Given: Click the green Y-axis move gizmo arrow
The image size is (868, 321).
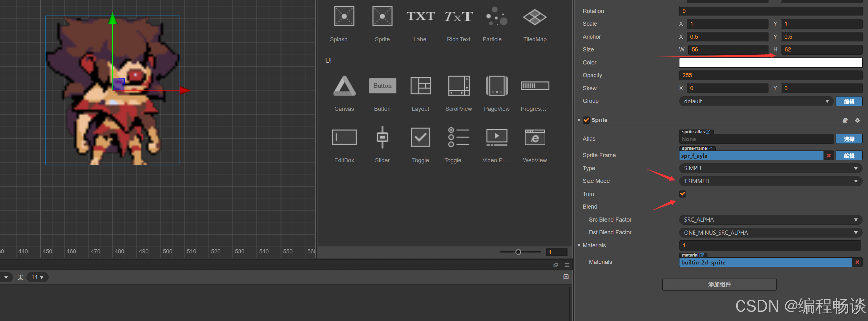Looking at the screenshot, I should click(113, 18).
